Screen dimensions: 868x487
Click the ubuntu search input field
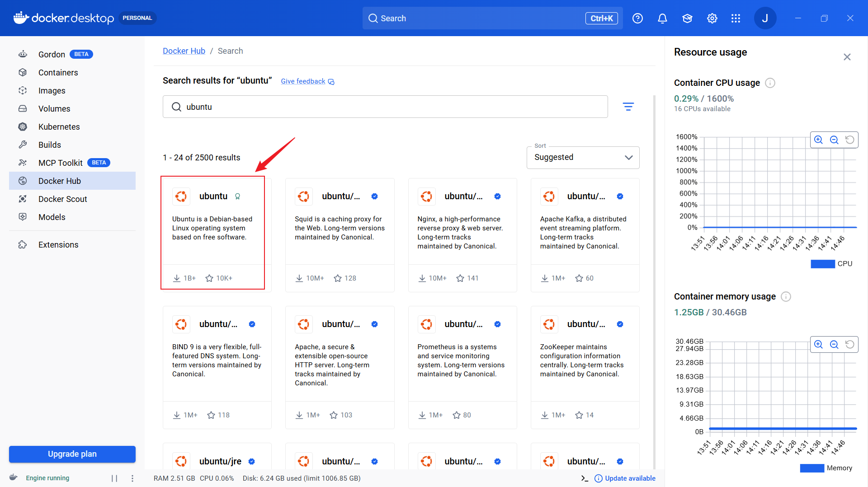pyautogui.click(x=385, y=107)
